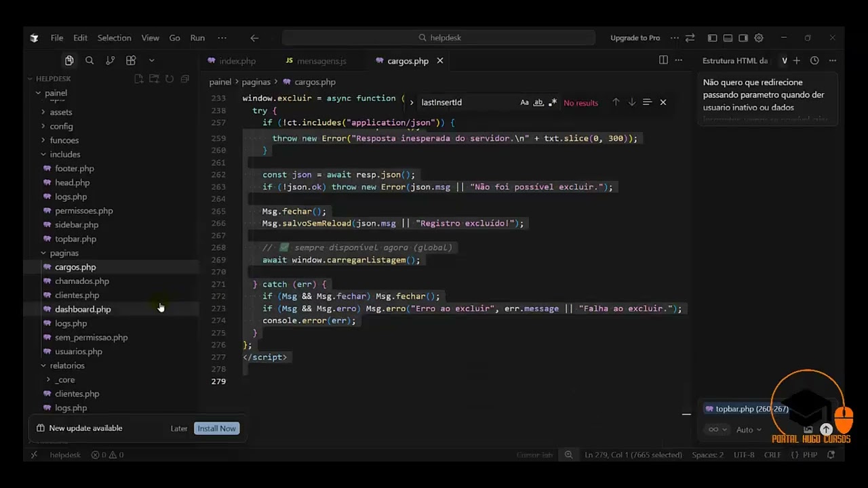This screenshot has height=488, width=868.
Task: Close the find widget
Action: point(663,102)
